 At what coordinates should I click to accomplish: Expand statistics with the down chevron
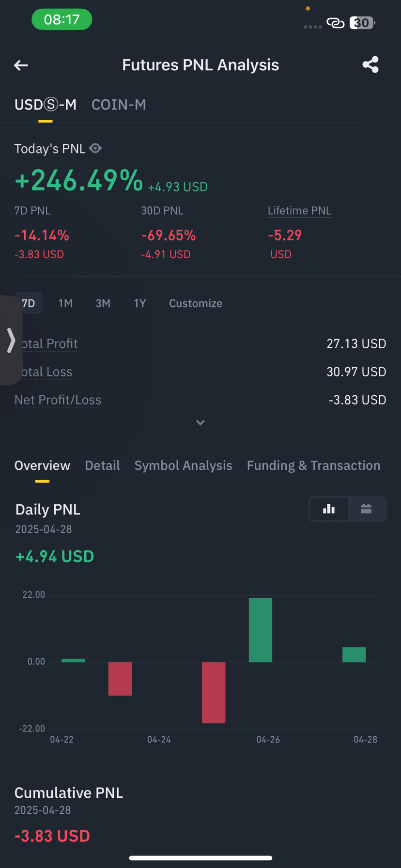click(x=200, y=423)
